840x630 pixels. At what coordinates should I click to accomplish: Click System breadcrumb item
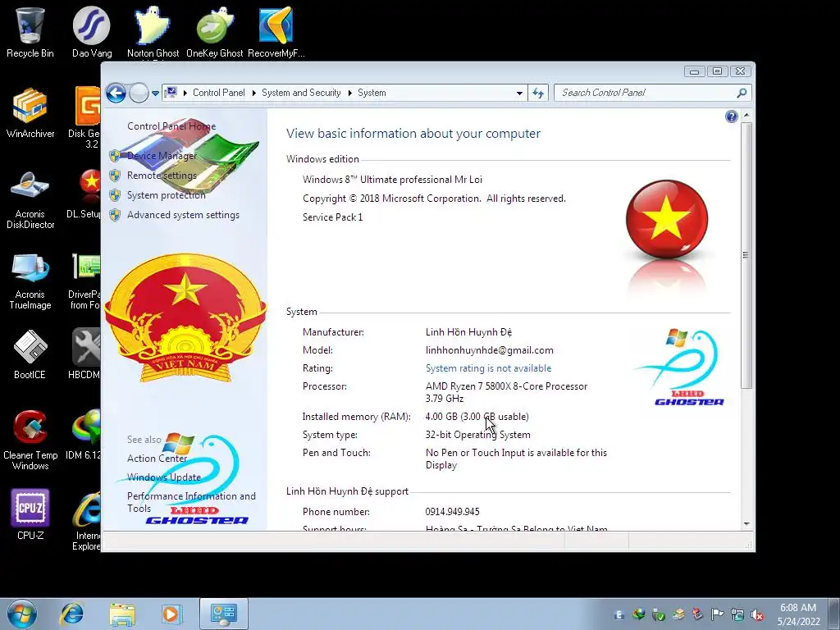click(372, 93)
